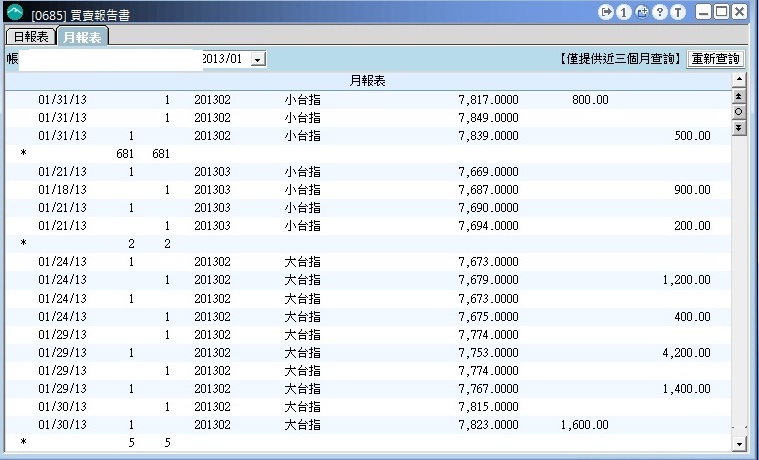759x460 pixels.
Task: Click the exit-arrow icon in title bar
Action: pos(606,12)
